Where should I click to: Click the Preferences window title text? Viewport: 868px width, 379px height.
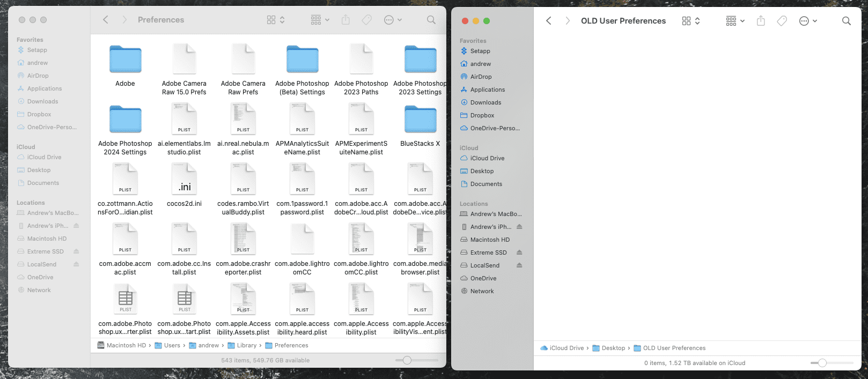[x=161, y=20]
